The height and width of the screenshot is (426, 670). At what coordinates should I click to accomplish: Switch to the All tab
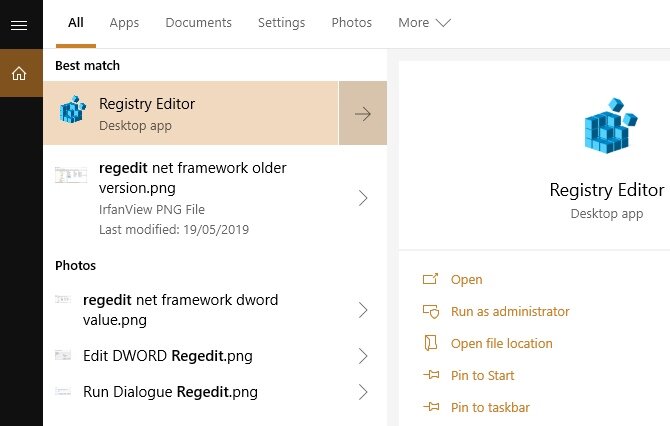76,23
